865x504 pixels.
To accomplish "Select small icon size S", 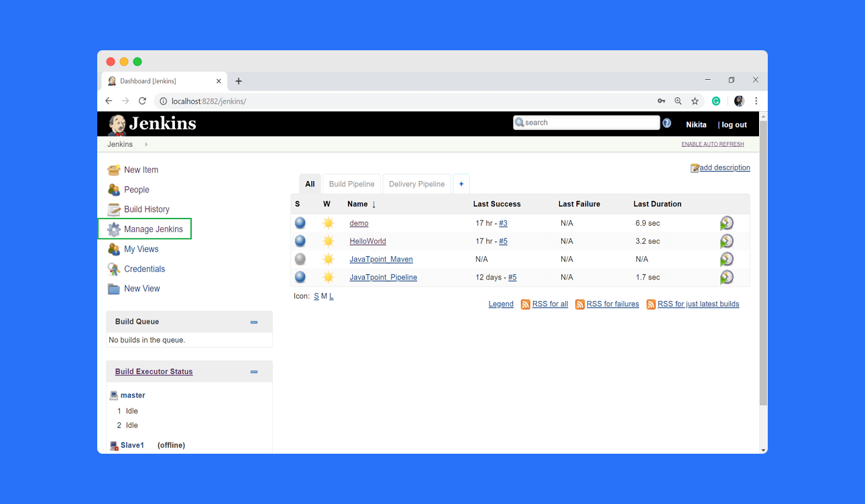I will (x=316, y=296).
